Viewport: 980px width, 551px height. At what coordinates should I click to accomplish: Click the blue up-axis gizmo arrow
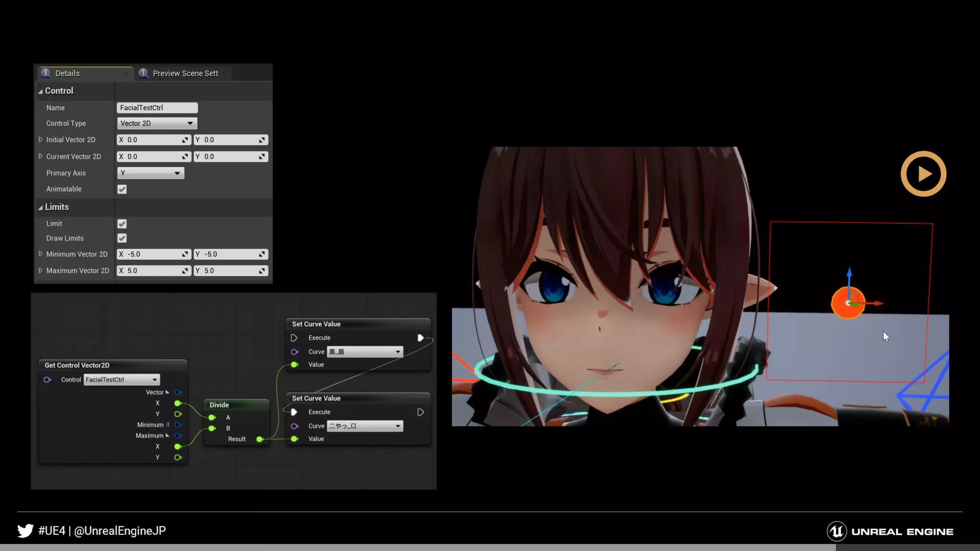(x=849, y=274)
